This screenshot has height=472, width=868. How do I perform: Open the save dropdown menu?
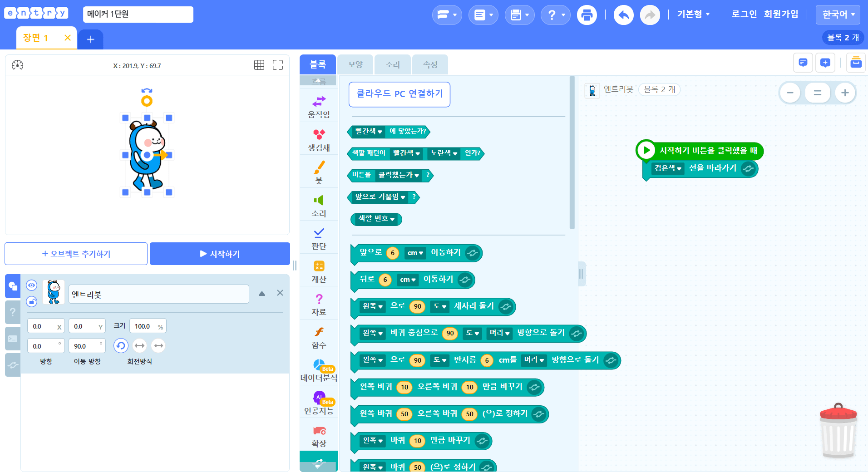[519, 15]
